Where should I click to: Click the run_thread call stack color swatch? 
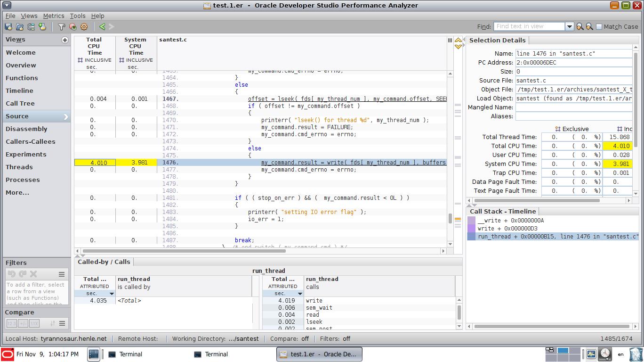[472, 237]
